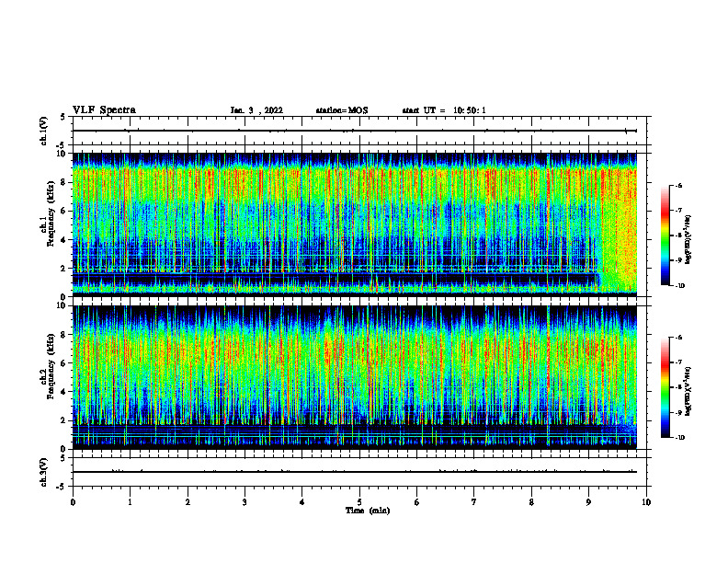The image size is (728, 563).
Task: Click the '6' tick on the time axis
Action: coord(417,502)
